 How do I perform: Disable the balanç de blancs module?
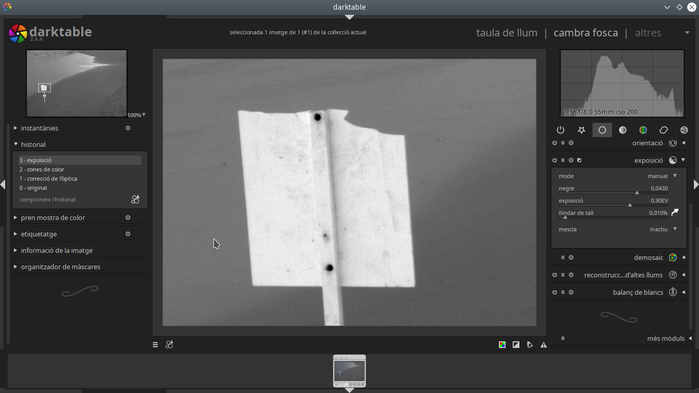555,293
